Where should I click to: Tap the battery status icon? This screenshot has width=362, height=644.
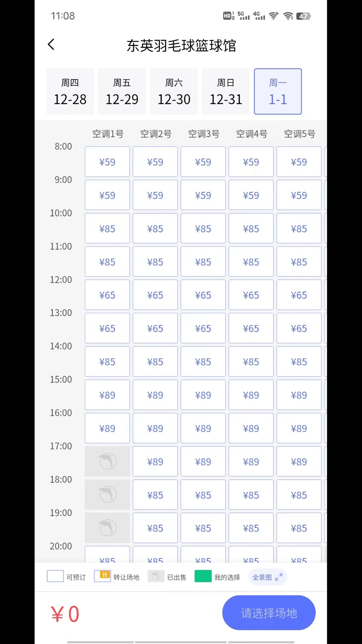click(303, 16)
